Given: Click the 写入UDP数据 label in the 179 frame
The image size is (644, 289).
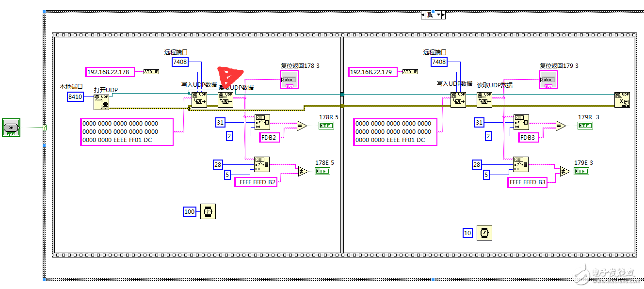Looking at the screenshot, I should point(454,83).
